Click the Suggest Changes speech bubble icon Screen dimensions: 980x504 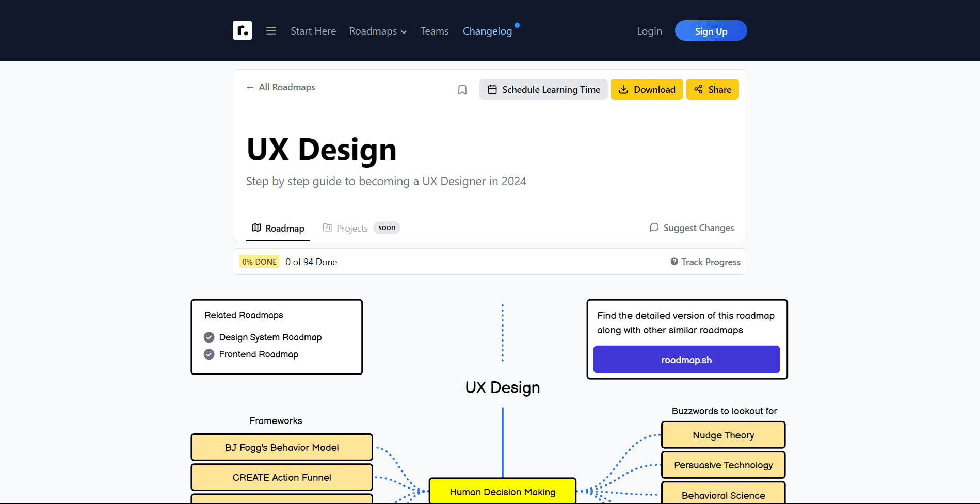pos(654,227)
